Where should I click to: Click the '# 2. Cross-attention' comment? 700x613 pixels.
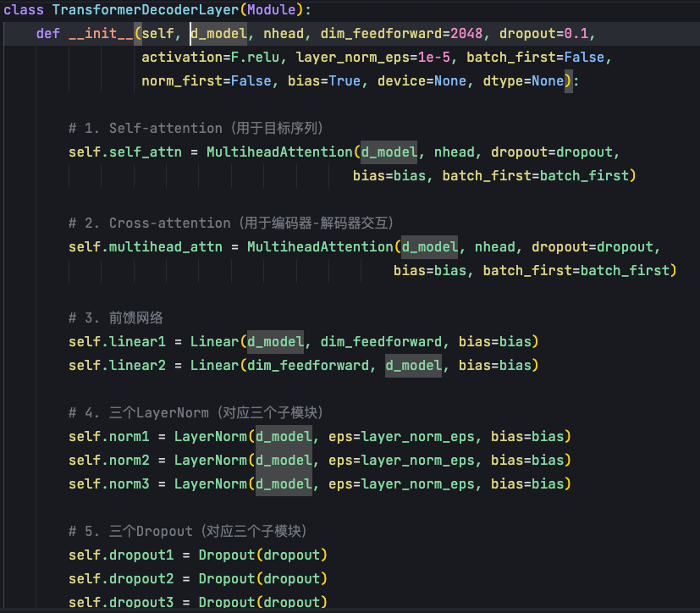point(231,223)
